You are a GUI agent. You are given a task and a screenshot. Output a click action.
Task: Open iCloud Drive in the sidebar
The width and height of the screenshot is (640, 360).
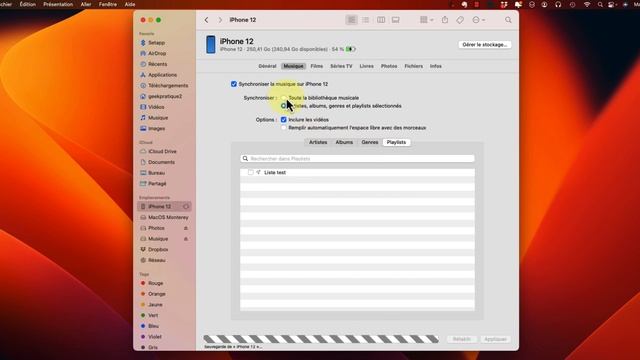click(162, 151)
